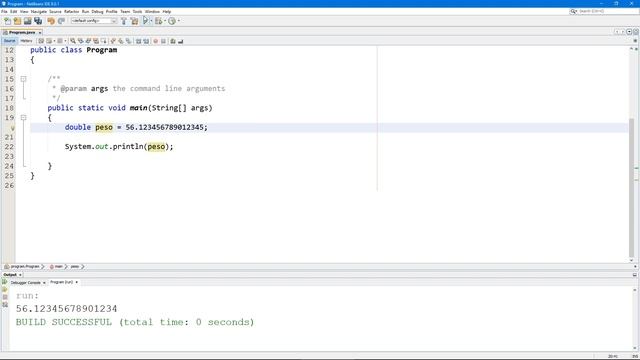Click the Save All icon
The height and width of the screenshot is (360, 640).
coord(38,21)
